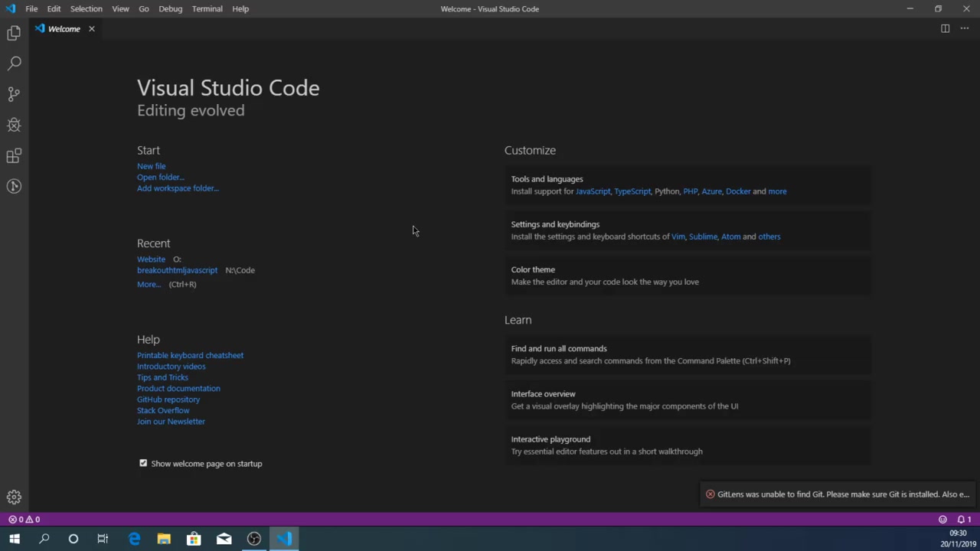Click the VS Code logo in title bar
This screenshot has height=551, width=980.
[10, 8]
